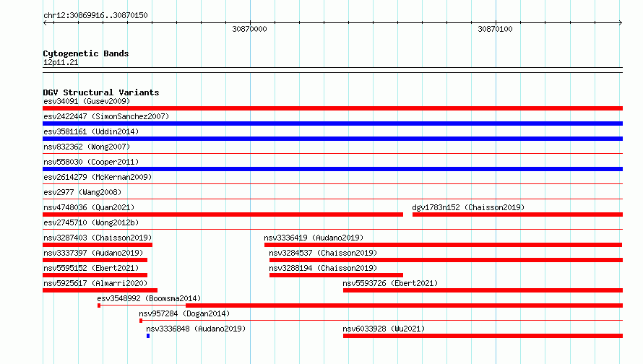Open dgv1783n152 (Chaisson2019) label

pyautogui.click(x=468, y=207)
